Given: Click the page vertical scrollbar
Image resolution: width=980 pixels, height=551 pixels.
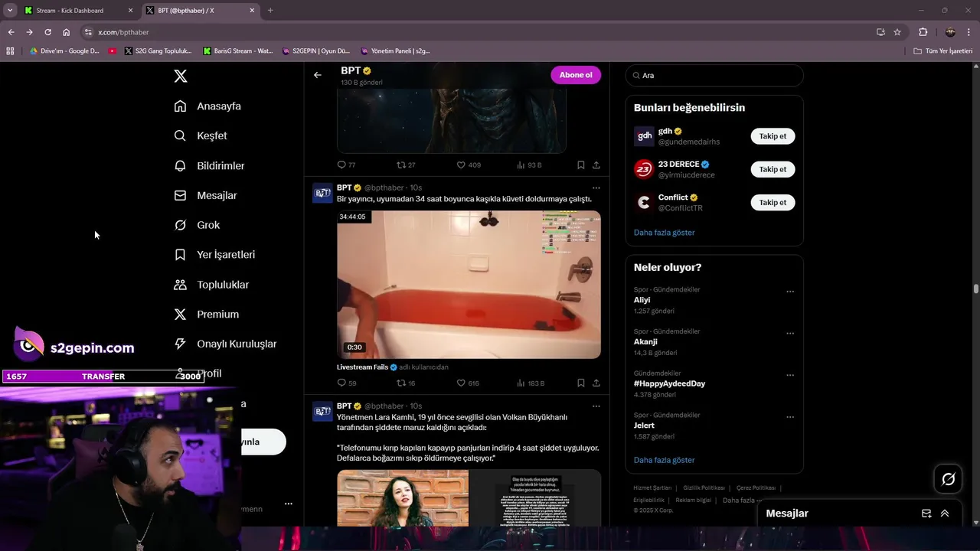Looking at the screenshot, I should pyautogui.click(x=975, y=289).
